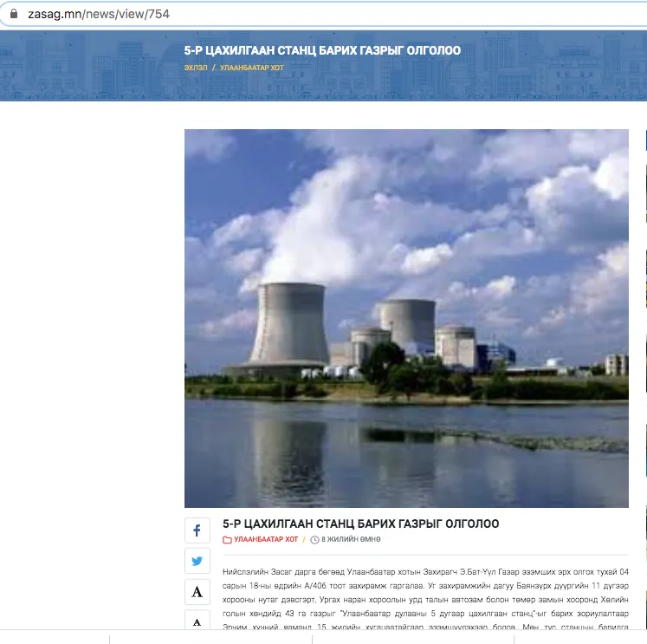Share the article on Twitter

click(x=197, y=561)
